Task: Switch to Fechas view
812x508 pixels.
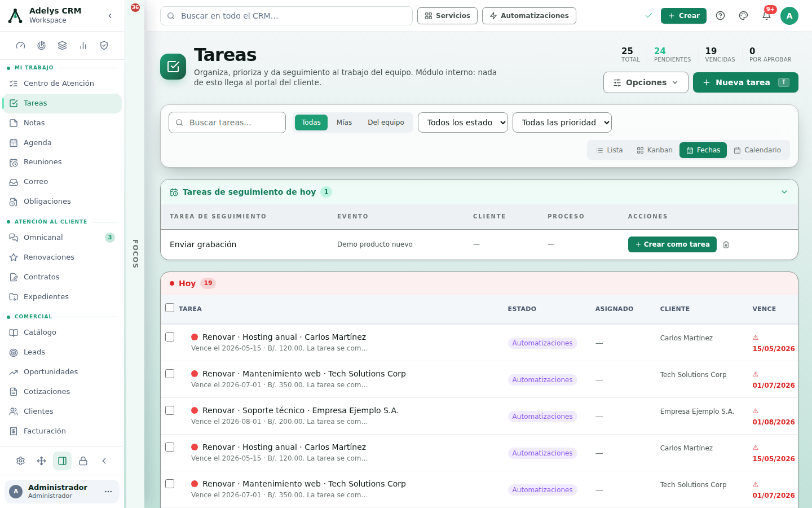Action: point(703,150)
